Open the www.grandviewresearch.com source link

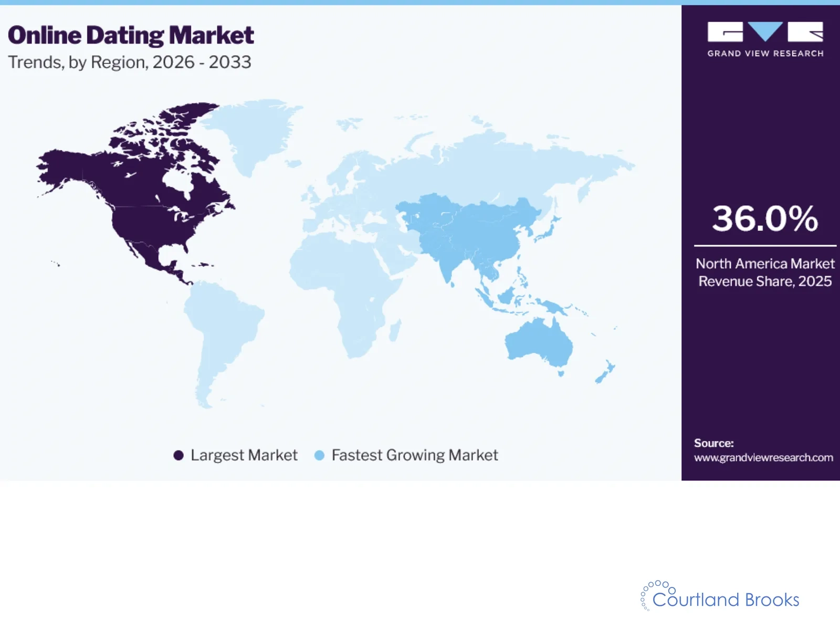pos(763,457)
